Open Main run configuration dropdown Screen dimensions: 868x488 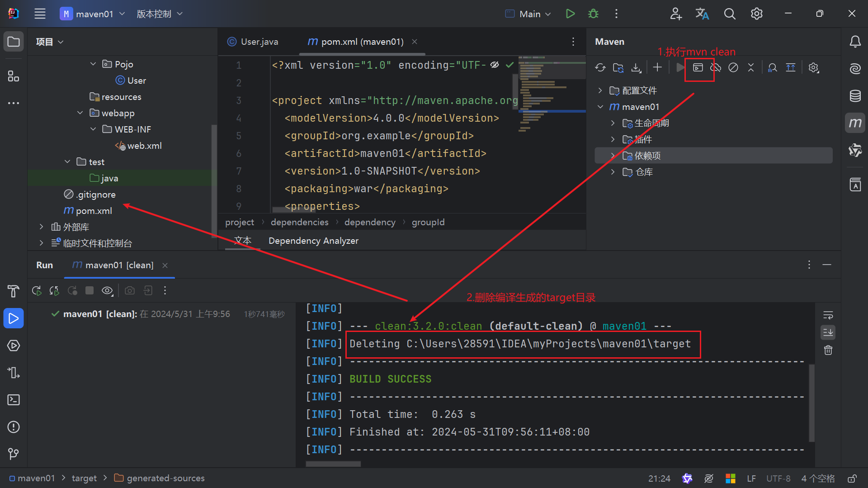(528, 14)
